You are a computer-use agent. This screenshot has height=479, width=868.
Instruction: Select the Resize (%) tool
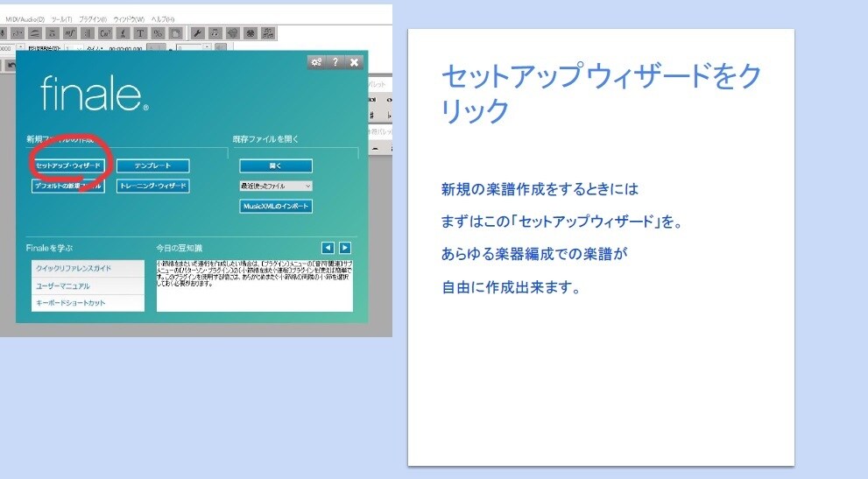pyautogui.click(x=158, y=33)
